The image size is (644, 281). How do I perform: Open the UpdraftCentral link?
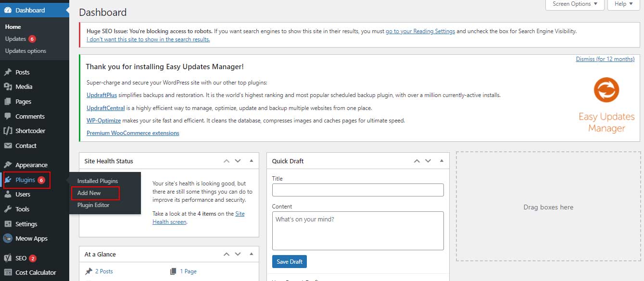click(x=105, y=108)
